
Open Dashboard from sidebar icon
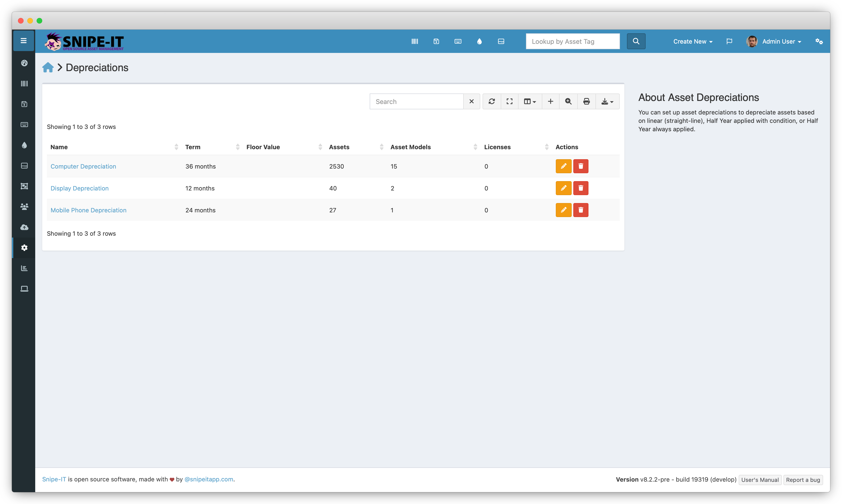24,63
